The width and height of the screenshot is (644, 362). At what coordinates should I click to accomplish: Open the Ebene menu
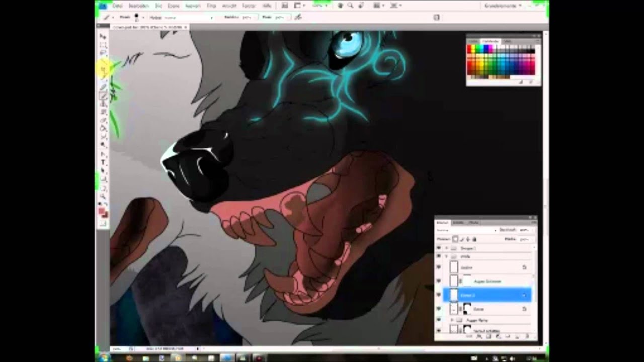[x=174, y=6]
